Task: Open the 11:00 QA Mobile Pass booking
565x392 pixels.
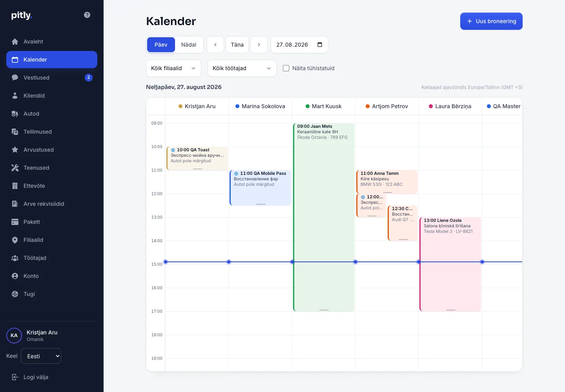Action: [261, 188]
